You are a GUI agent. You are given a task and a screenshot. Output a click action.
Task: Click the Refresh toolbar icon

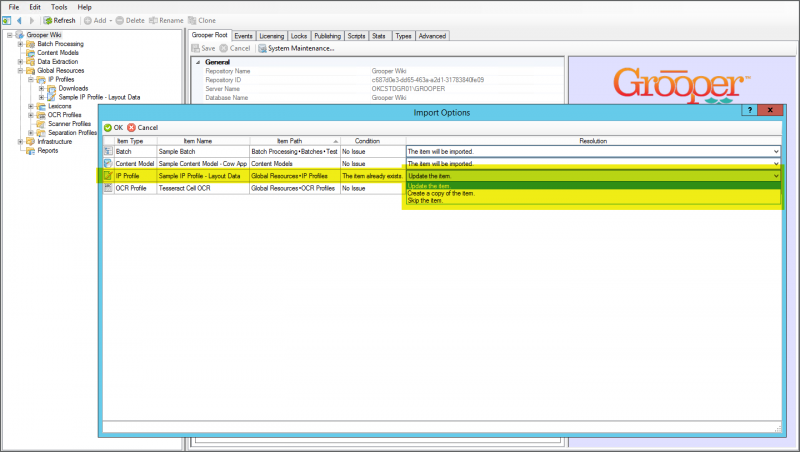[x=48, y=20]
